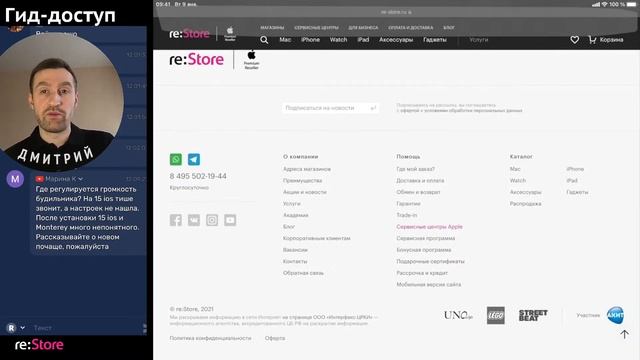Viewport: 640px width, 360px height.
Task: Open Trade-in footer link
Action: coord(407,215)
